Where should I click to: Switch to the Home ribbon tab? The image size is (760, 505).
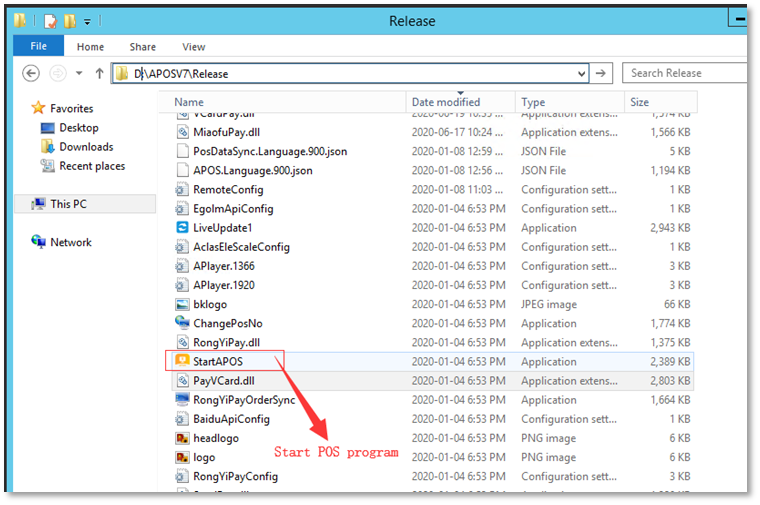[x=90, y=47]
